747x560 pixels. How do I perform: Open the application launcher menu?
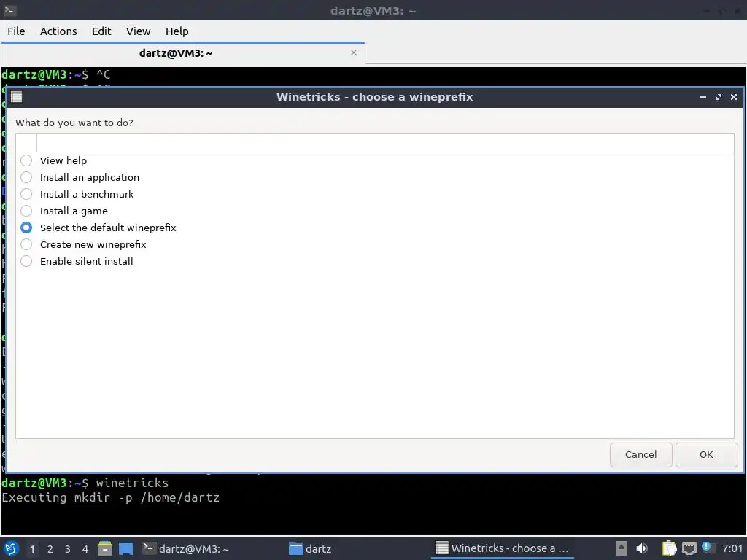(x=12, y=548)
